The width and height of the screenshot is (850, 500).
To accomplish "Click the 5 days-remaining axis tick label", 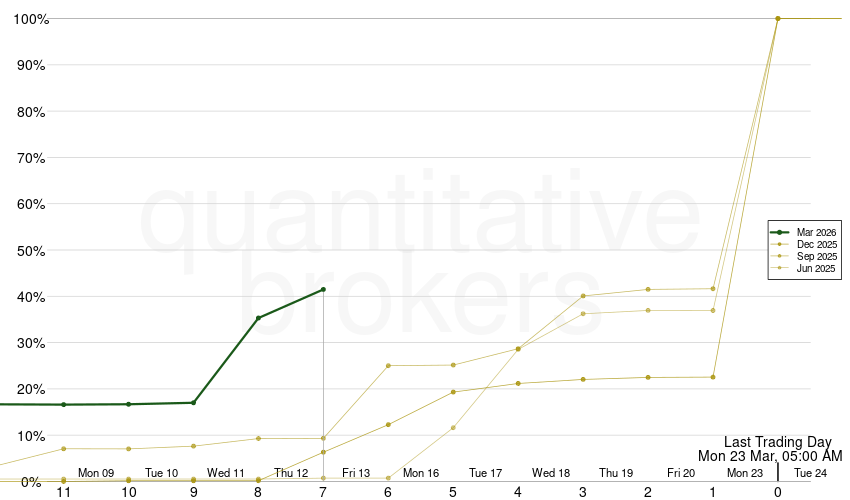I will click(x=453, y=492).
